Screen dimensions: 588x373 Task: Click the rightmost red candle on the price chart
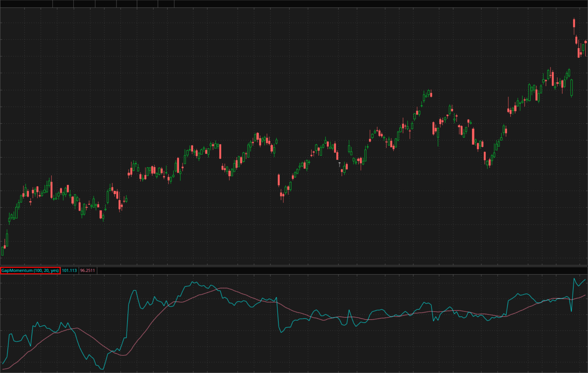586,42
